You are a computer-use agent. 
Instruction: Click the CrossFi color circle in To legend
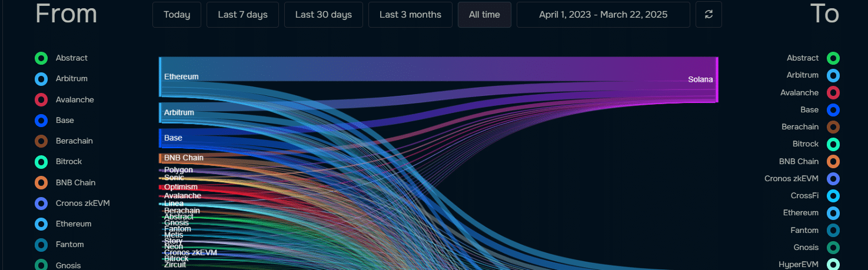tap(833, 196)
